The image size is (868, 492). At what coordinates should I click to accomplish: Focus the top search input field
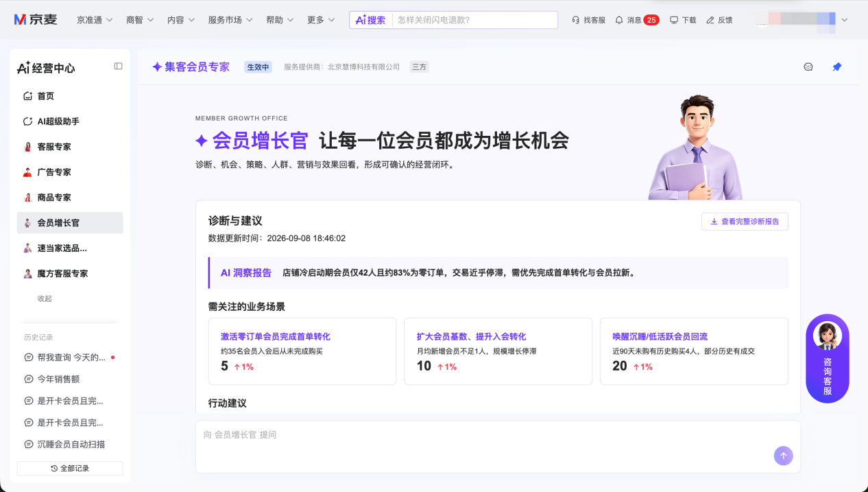[474, 20]
